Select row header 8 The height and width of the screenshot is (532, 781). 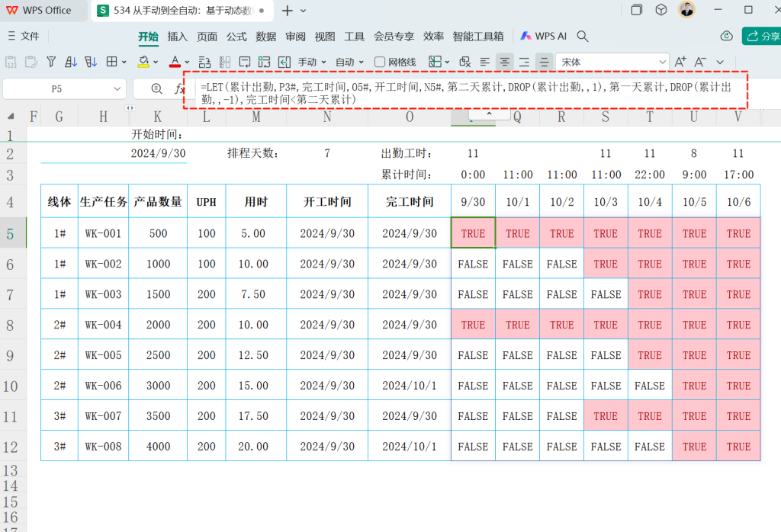tap(10, 325)
